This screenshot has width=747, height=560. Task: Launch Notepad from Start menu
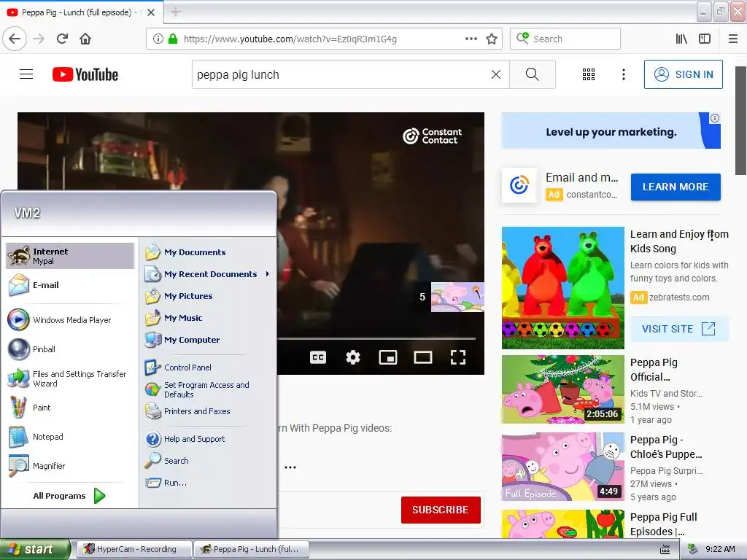coord(70,437)
